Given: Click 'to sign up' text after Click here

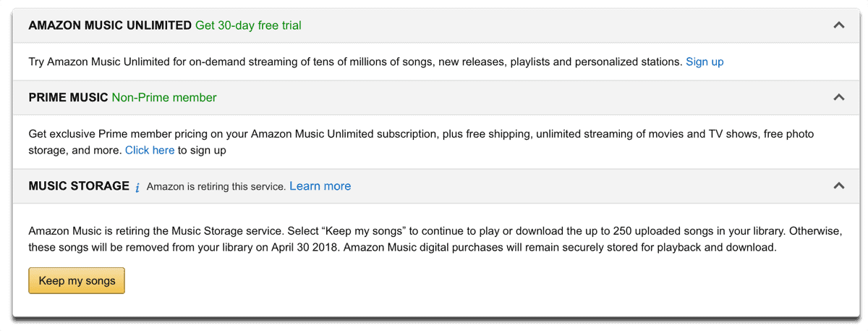Looking at the screenshot, I should pos(203,150).
